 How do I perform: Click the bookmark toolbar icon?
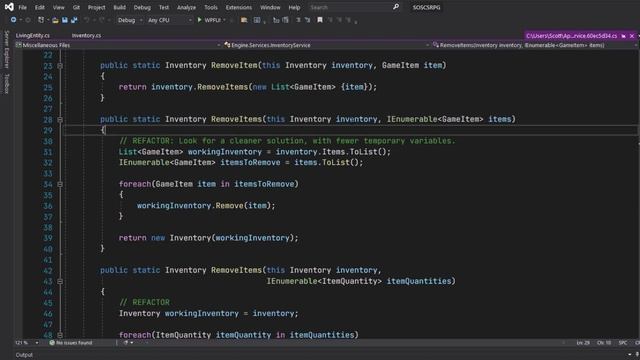coord(320,20)
